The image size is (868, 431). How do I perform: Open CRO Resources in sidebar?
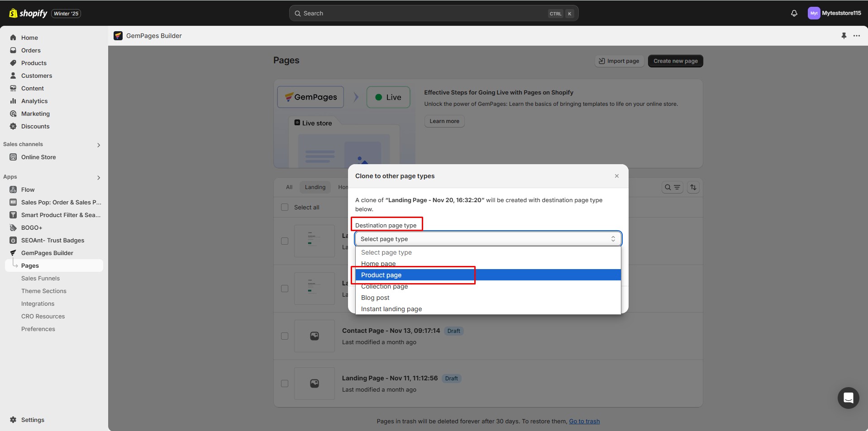43,316
